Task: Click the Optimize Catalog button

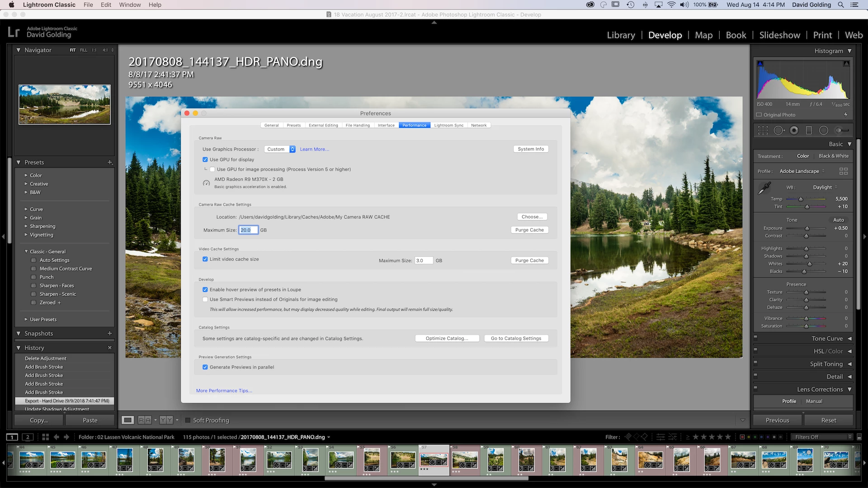Action: click(x=447, y=338)
